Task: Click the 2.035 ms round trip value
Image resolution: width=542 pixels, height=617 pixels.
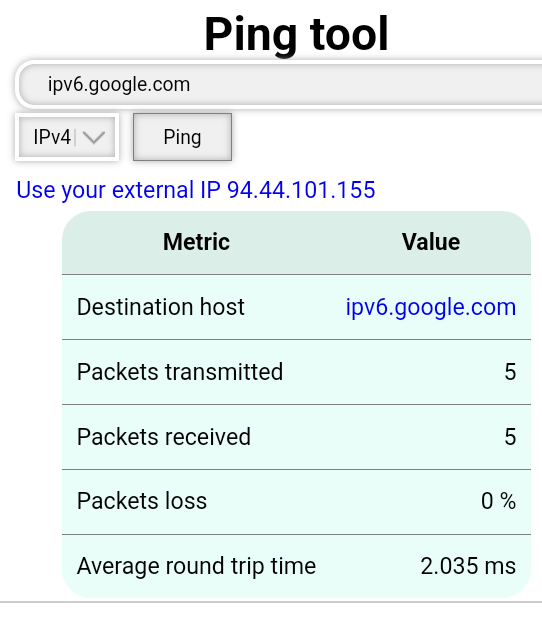Action: [468, 566]
